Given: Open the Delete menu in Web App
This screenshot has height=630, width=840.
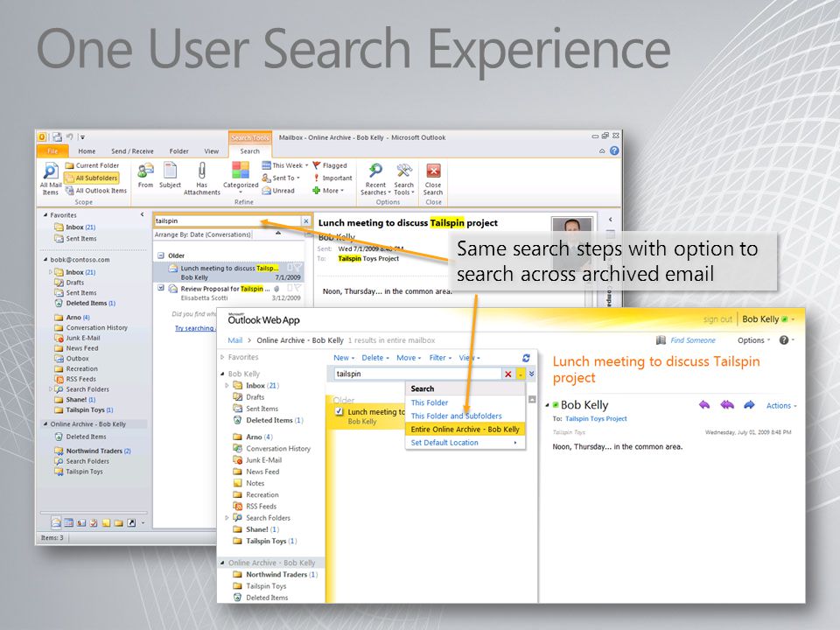Looking at the screenshot, I should tap(375, 358).
